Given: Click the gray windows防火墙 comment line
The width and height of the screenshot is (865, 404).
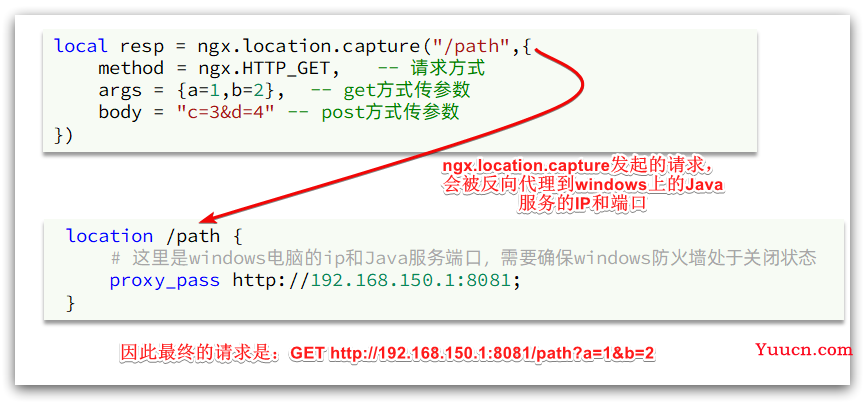Looking at the screenshot, I should [463, 258].
